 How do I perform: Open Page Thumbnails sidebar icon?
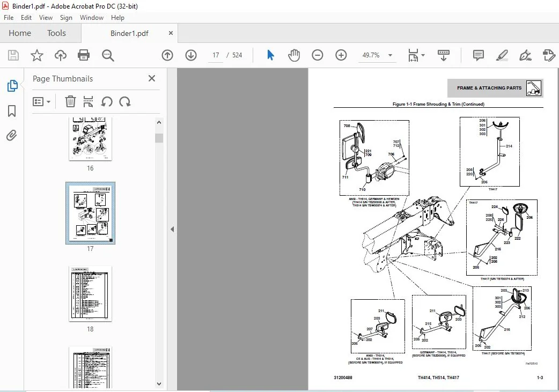pyautogui.click(x=12, y=86)
